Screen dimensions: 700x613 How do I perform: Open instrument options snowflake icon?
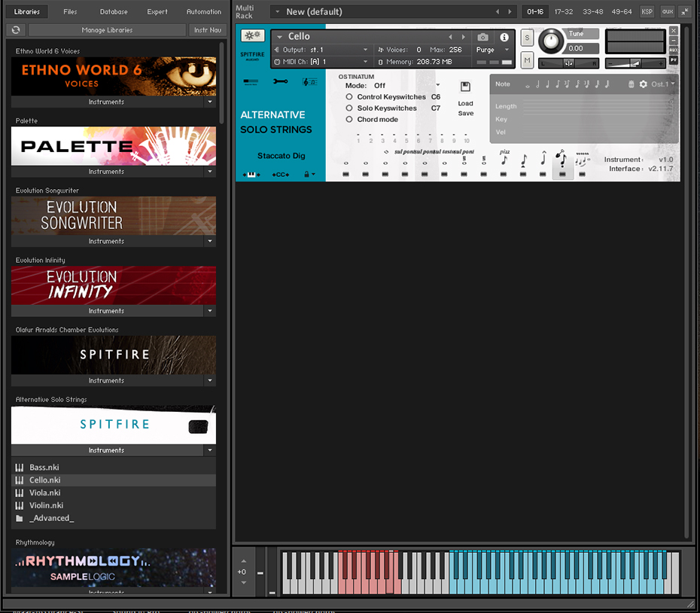click(x=253, y=35)
